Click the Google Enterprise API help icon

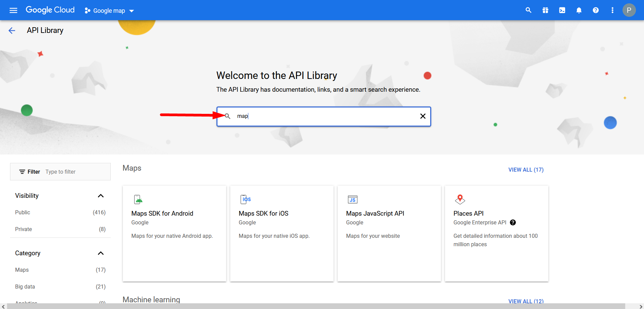[513, 222]
